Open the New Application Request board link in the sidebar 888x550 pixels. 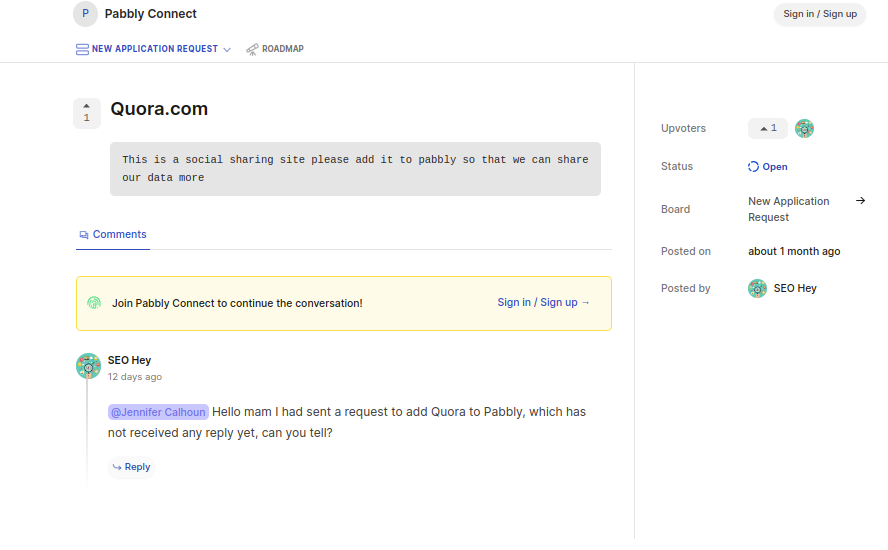click(788, 209)
